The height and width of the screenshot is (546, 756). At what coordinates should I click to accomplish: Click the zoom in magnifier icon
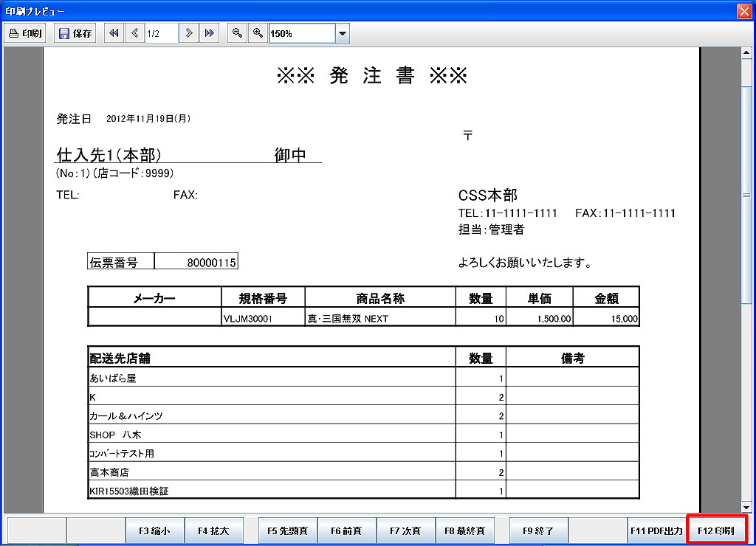[258, 33]
